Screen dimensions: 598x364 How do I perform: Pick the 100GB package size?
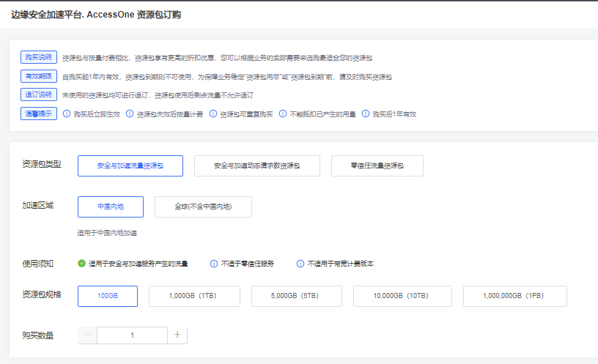(108, 296)
